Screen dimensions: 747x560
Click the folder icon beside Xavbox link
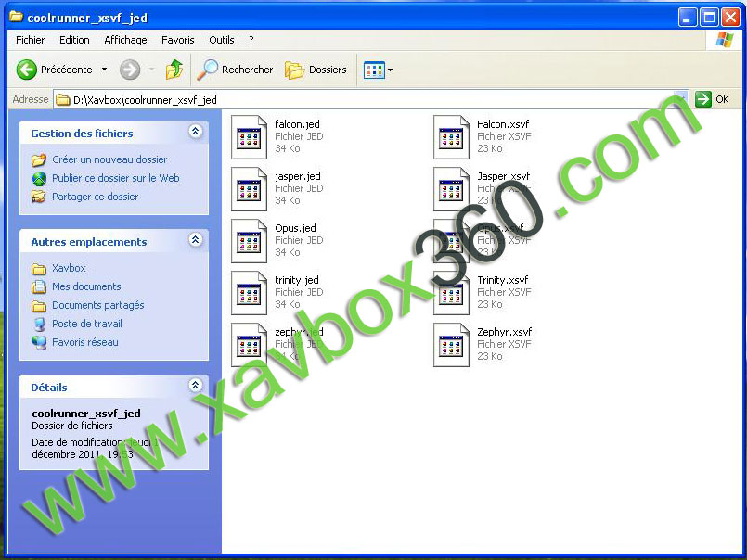pos(39,269)
